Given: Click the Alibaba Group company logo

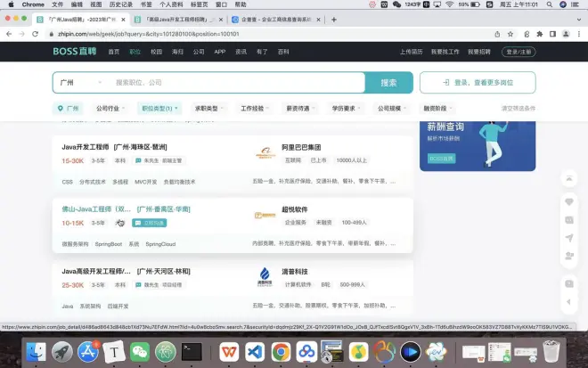Looking at the screenshot, I should tap(265, 153).
